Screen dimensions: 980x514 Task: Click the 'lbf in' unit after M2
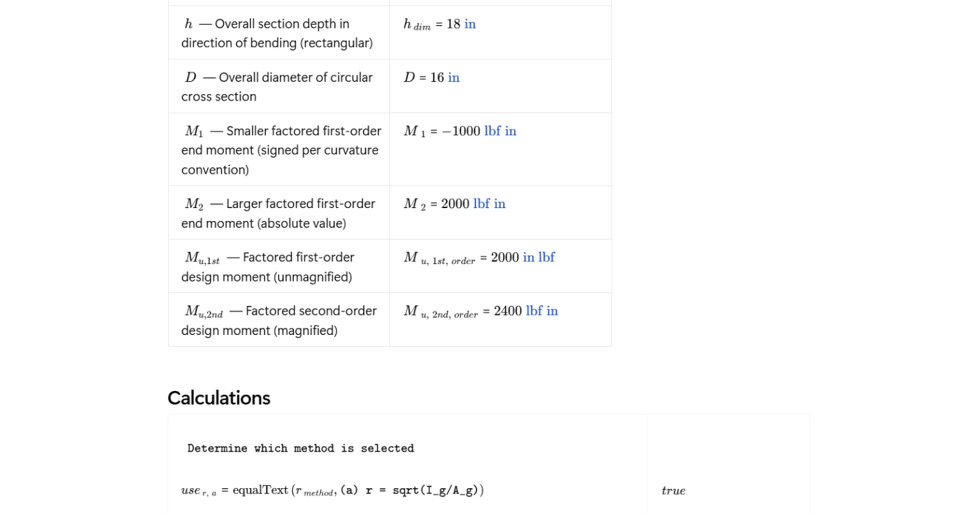(489, 204)
